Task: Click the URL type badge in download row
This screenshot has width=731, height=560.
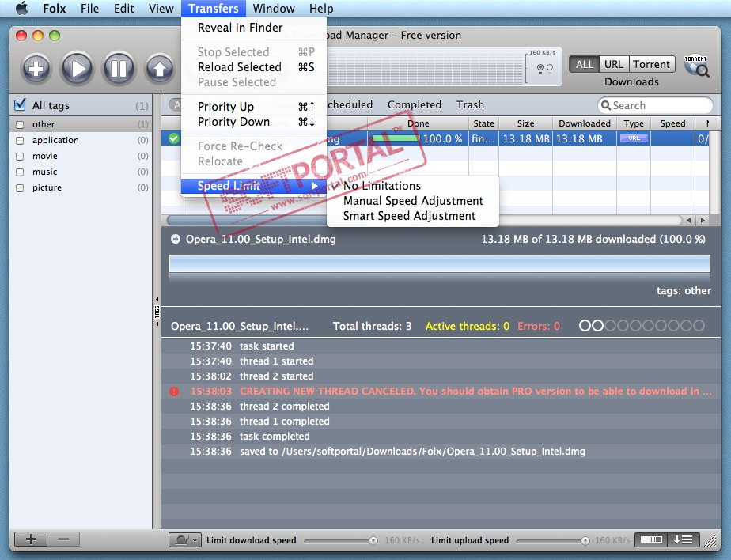Action: tap(634, 138)
